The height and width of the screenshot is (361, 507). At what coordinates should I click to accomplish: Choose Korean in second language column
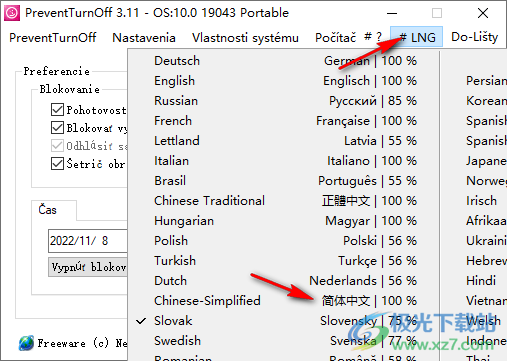(486, 101)
